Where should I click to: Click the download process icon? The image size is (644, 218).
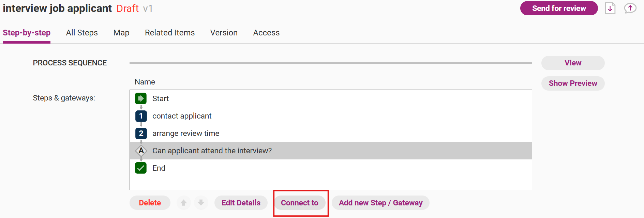[x=610, y=8]
